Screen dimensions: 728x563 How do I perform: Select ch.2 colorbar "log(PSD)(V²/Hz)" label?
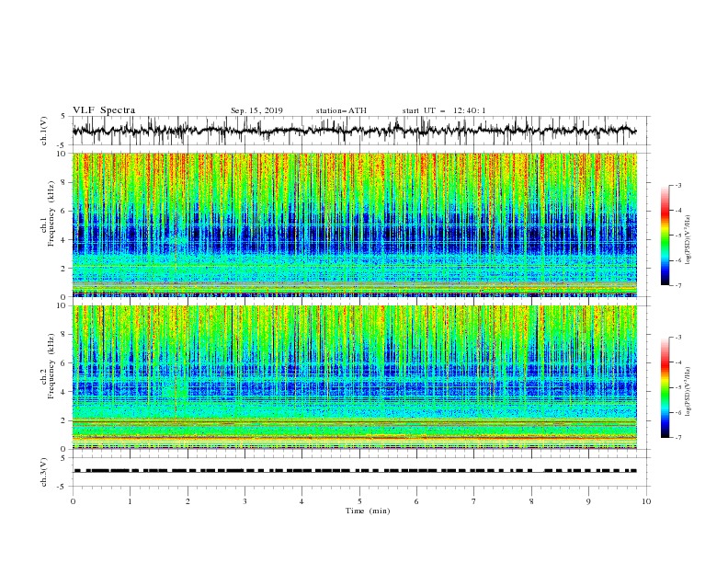(x=688, y=392)
